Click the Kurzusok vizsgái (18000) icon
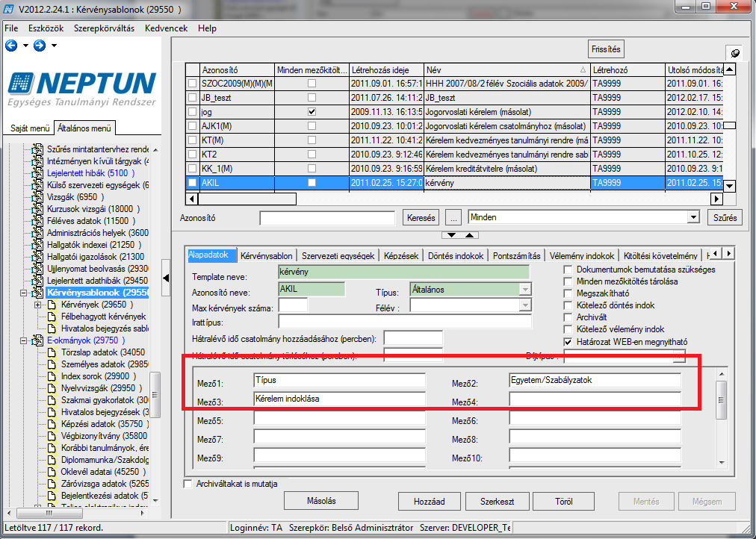Screen dimensions: 756x539 (x=37, y=209)
